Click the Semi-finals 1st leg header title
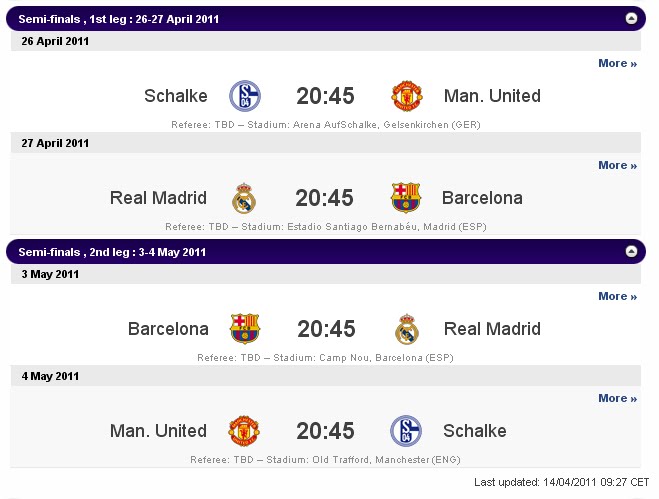The height and width of the screenshot is (499, 659). click(119, 19)
